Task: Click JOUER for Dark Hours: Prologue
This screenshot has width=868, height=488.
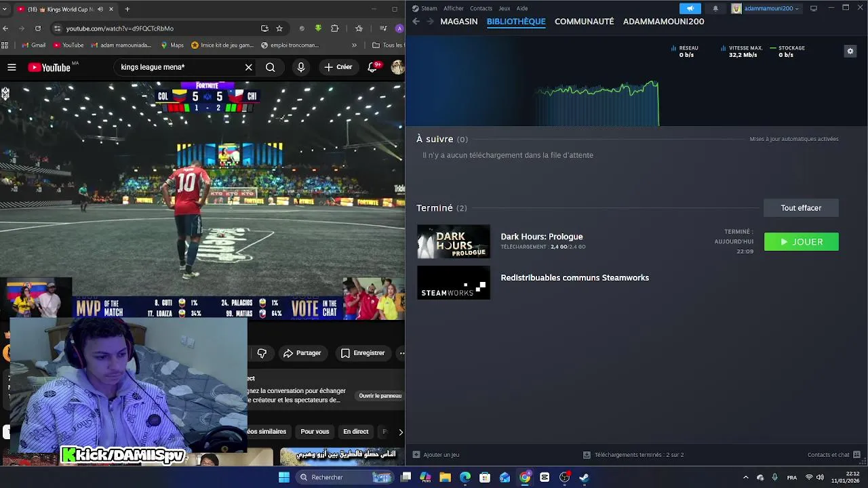Action: [801, 242]
